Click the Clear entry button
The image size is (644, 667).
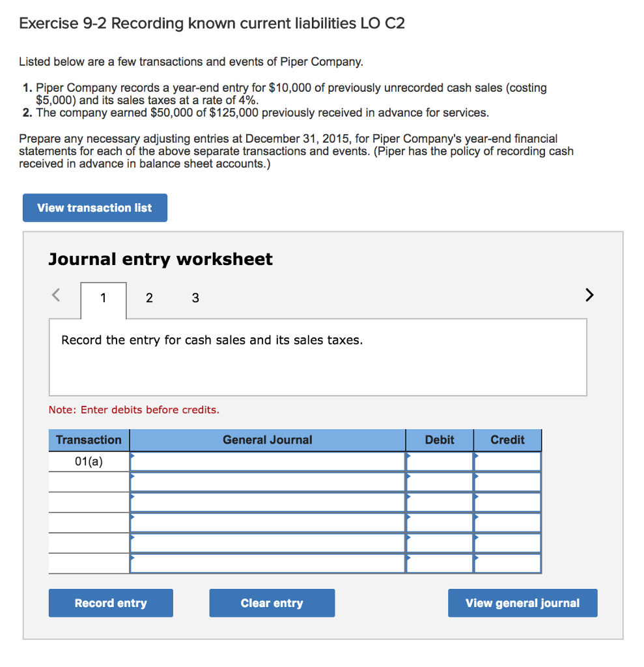272,603
